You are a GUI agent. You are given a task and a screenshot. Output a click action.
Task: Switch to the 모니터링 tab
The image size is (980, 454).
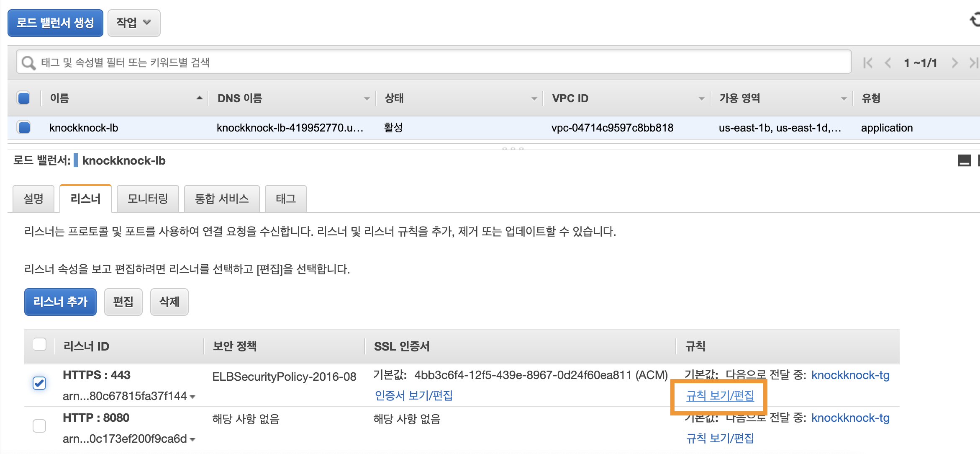148,199
